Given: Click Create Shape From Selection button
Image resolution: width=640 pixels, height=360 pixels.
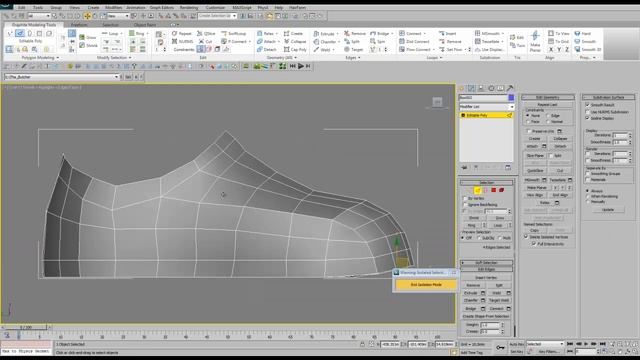Looking at the screenshot, I should pyautogui.click(x=486, y=316).
